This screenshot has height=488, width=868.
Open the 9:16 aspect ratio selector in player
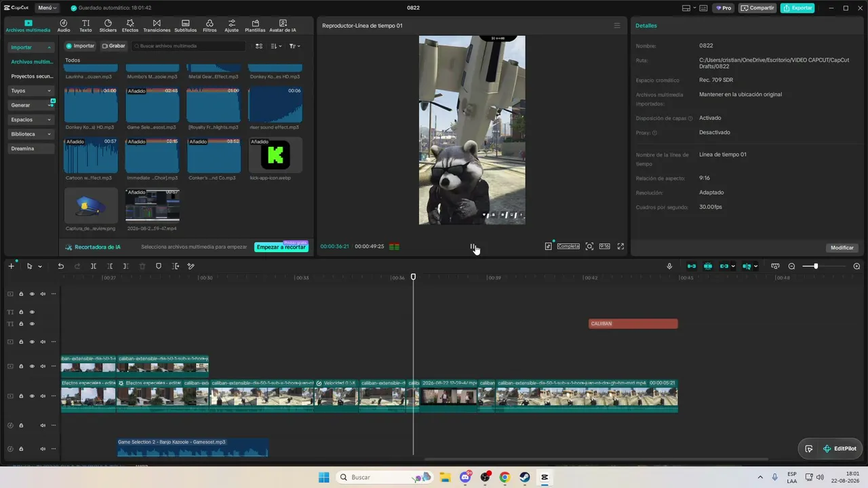point(604,247)
